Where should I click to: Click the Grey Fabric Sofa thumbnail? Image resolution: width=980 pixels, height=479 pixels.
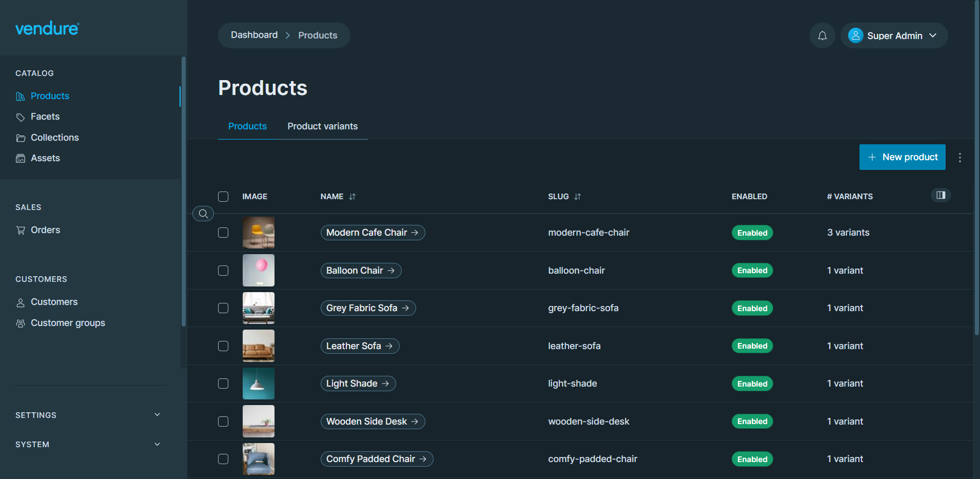click(258, 308)
